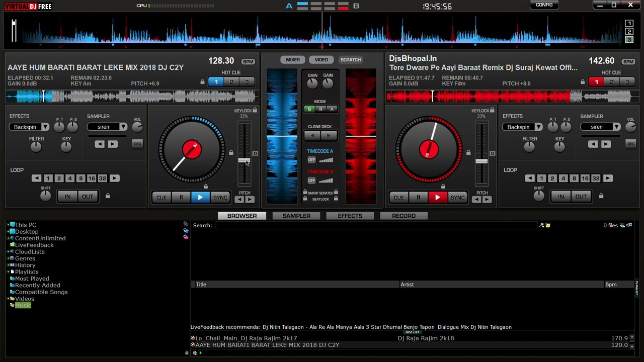Toggle left deck hot cue lock
The height and width of the screenshot is (362, 644).
(x=203, y=82)
